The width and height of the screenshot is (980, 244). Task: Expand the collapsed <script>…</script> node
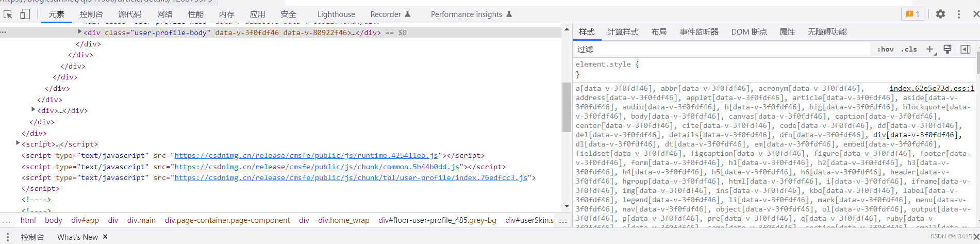click(x=18, y=143)
